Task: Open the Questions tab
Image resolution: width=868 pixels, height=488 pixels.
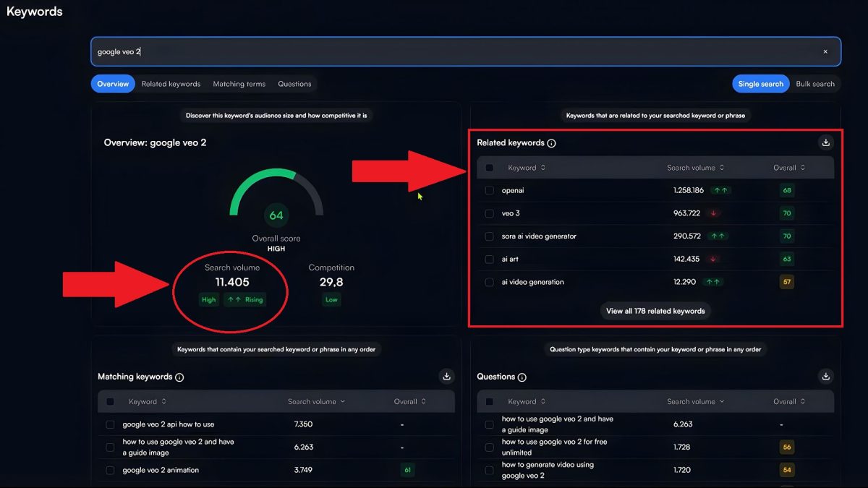Action: pyautogui.click(x=294, y=83)
